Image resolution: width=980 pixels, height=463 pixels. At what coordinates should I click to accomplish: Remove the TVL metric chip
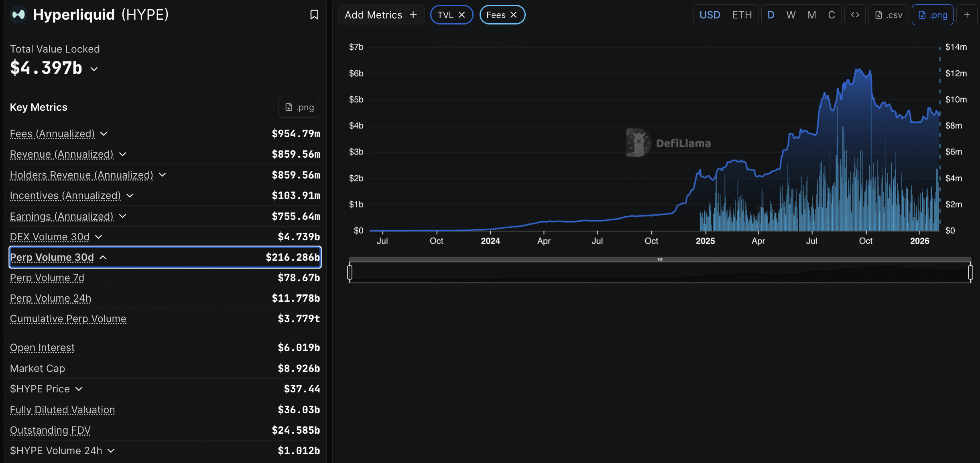(462, 15)
